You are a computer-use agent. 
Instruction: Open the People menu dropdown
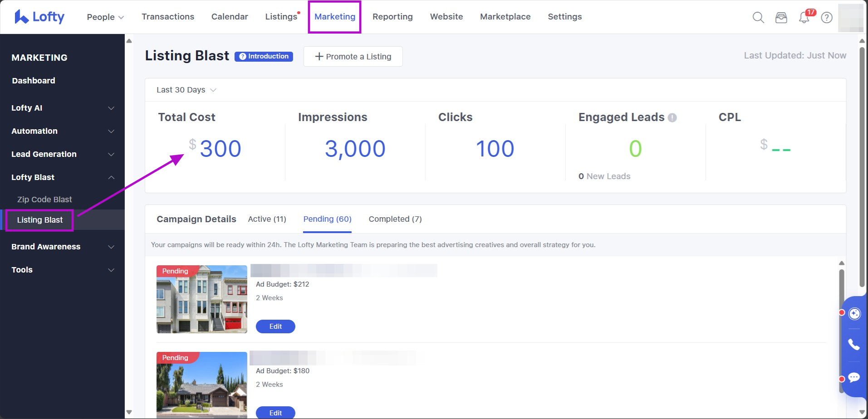(105, 17)
